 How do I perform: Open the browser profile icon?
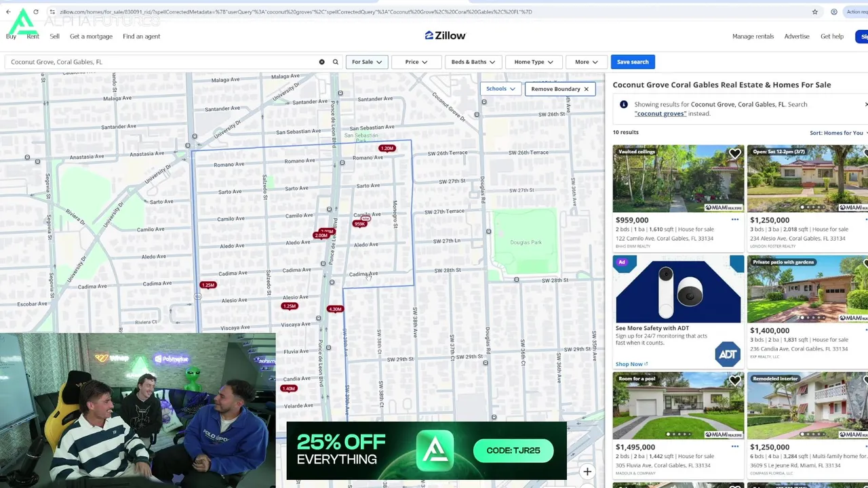point(833,12)
